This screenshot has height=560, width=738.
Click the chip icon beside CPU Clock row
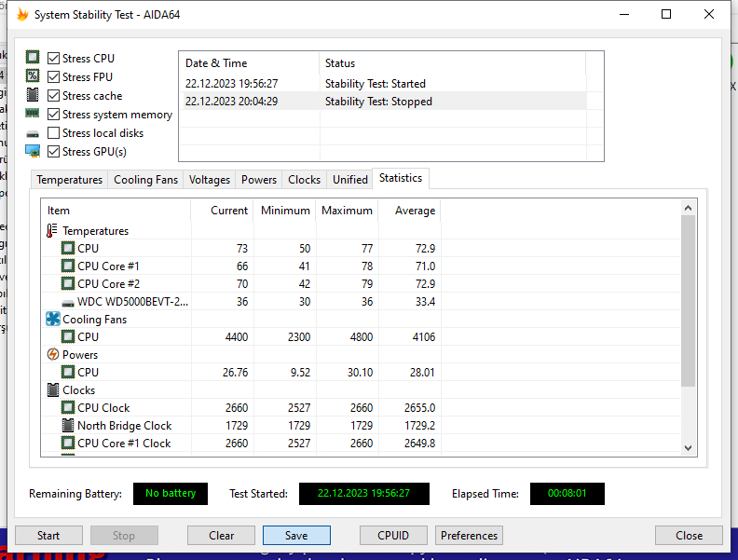(x=68, y=407)
